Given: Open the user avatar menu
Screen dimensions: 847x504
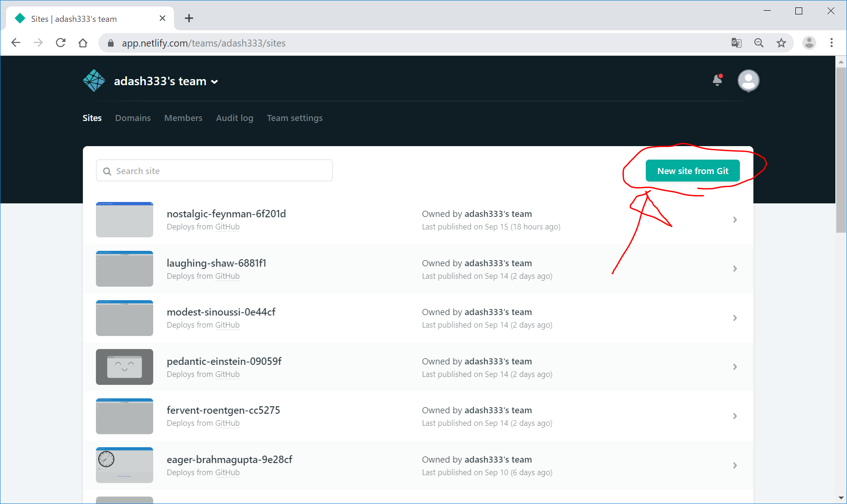Looking at the screenshot, I should pyautogui.click(x=748, y=81).
